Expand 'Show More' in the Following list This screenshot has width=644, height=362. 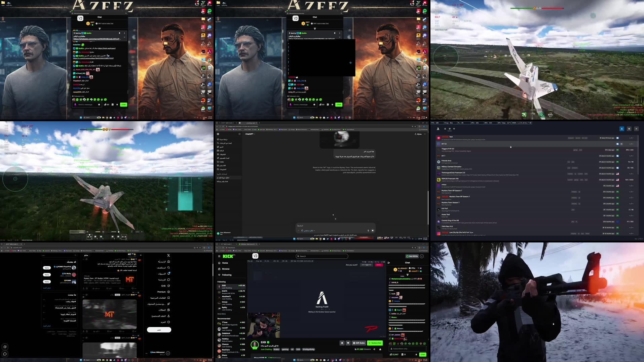222,314
